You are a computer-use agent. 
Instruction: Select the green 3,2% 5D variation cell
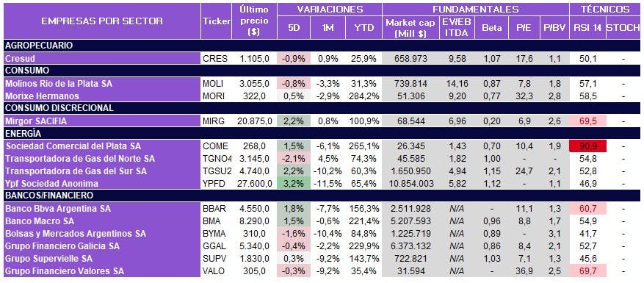pyautogui.click(x=292, y=184)
